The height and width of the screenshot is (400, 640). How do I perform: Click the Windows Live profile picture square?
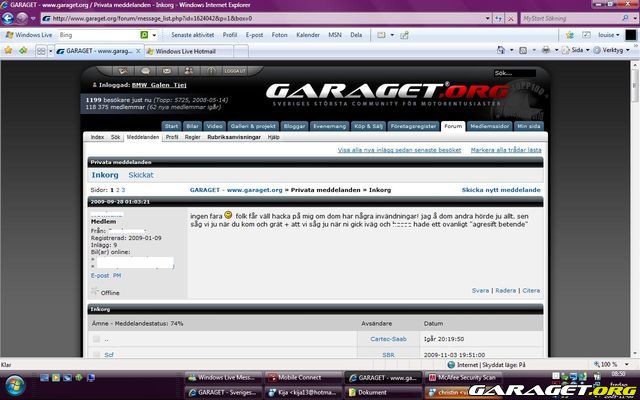(631, 35)
